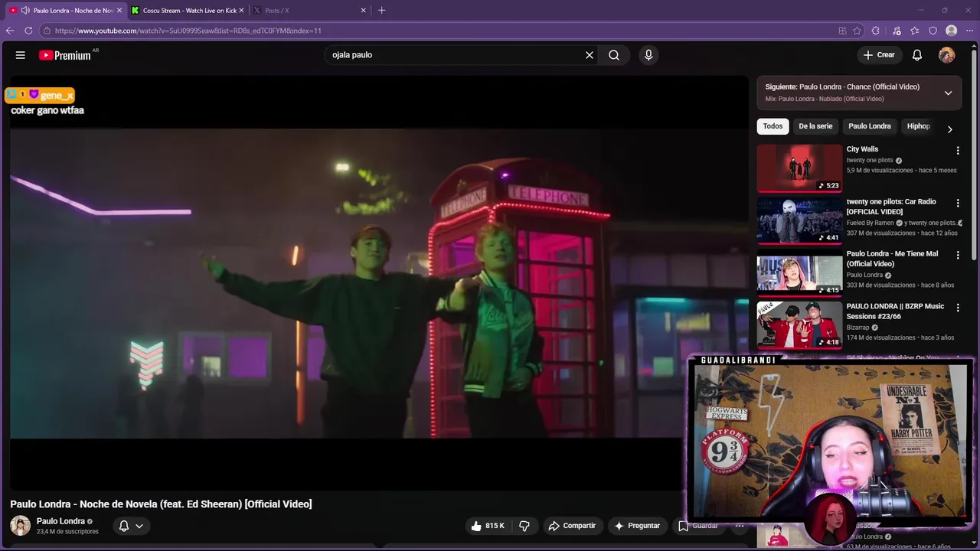Click the Noche de Novela video player
The height and width of the screenshot is (551, 980).
tap(379, 283)
